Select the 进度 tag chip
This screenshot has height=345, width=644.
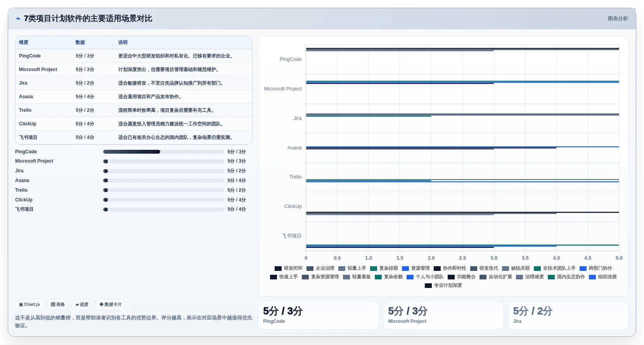coord(82,305)
